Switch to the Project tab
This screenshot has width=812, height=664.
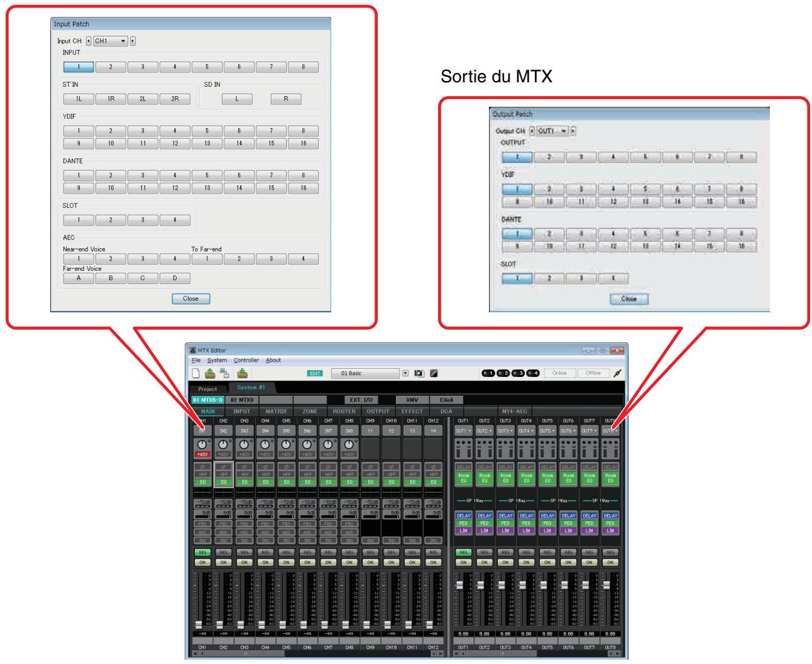[207, 389]
